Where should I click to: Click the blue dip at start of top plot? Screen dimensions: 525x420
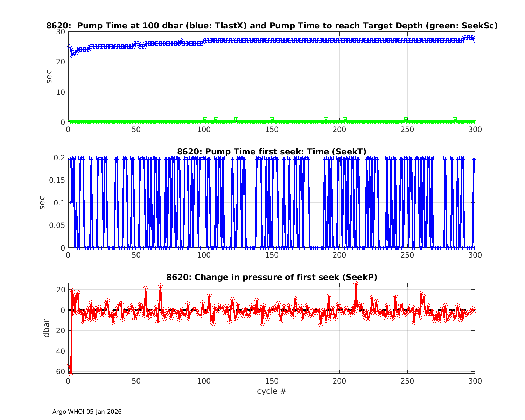[x=72, y=55]
